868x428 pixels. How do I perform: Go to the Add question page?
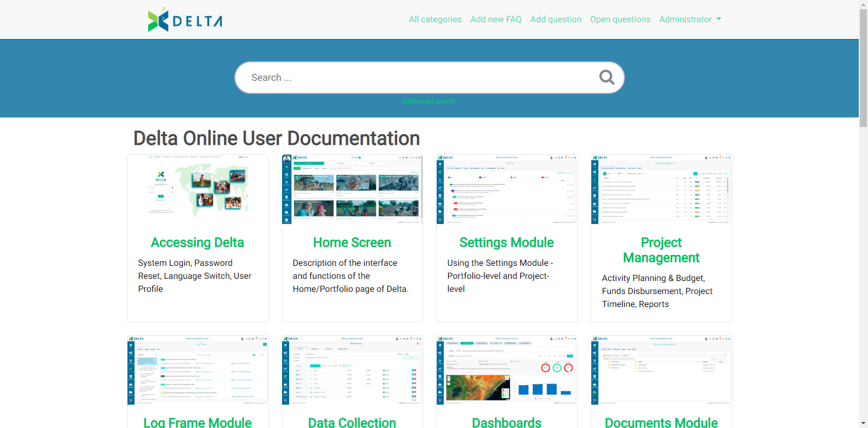tap(556, 19)
